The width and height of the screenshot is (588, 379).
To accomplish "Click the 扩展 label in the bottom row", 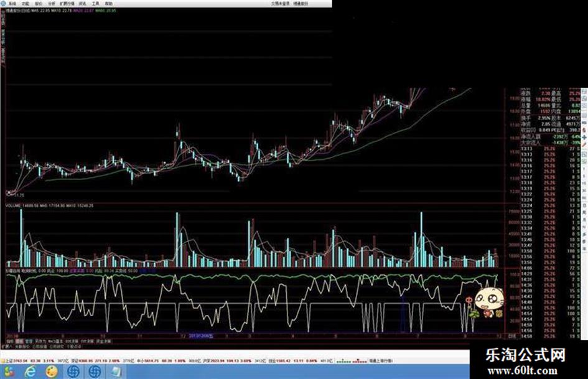I will coord(6,347).
